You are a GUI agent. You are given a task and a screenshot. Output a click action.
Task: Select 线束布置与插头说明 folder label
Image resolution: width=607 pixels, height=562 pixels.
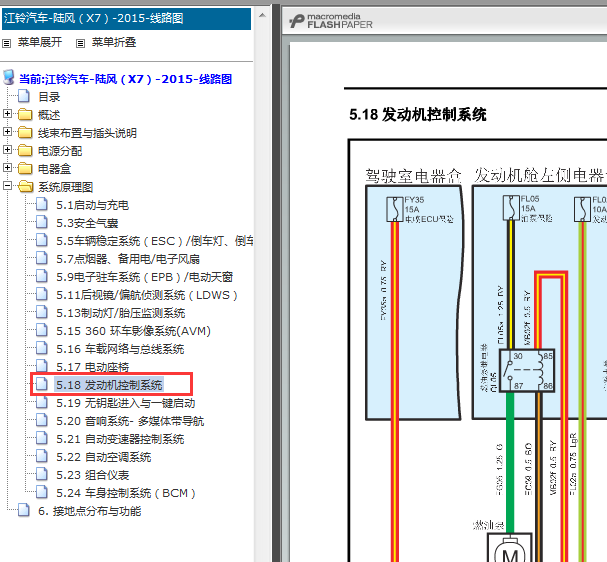coord(87,133)
